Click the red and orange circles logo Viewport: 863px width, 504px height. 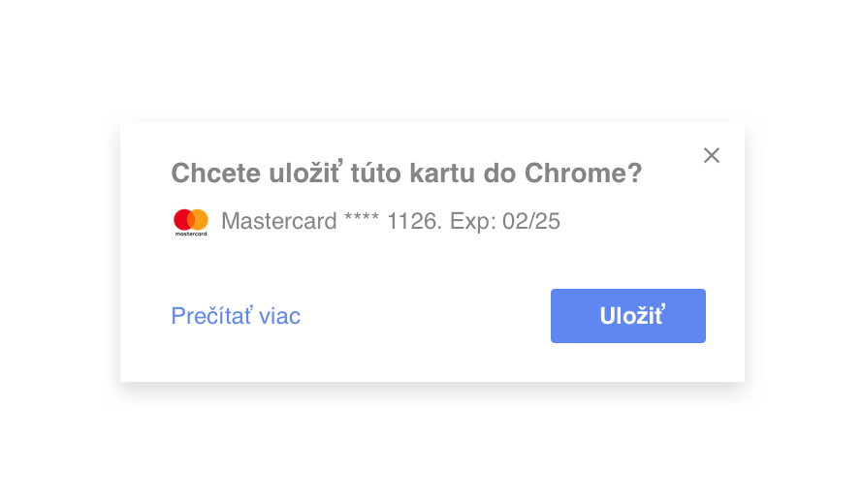pos(191,220)
